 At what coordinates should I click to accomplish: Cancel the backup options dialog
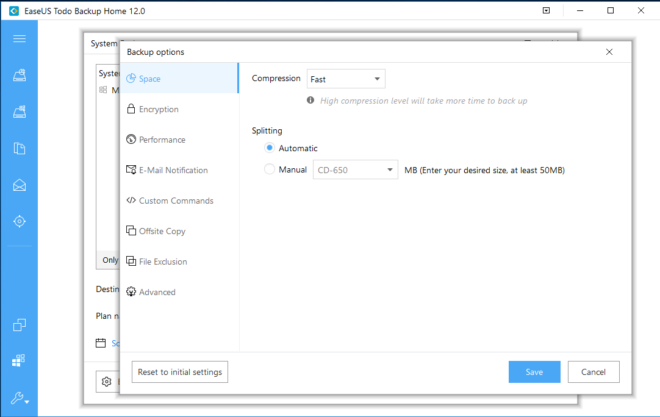coord(593,372)
